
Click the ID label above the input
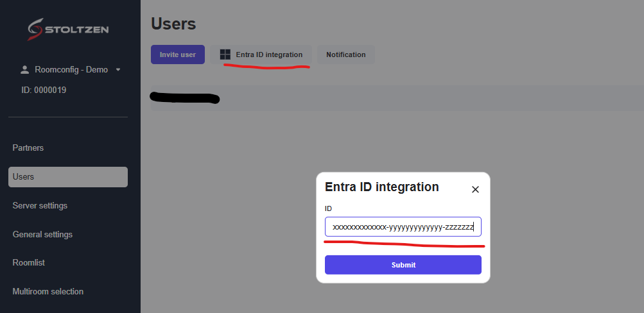(328, 208)
